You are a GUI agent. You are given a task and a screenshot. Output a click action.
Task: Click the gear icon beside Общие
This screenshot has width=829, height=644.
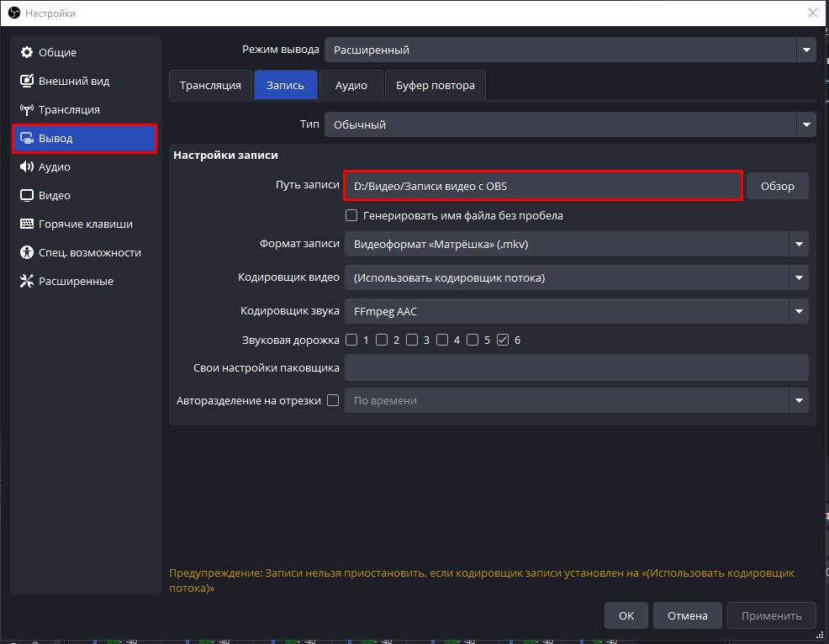click(x=26, y=52)
